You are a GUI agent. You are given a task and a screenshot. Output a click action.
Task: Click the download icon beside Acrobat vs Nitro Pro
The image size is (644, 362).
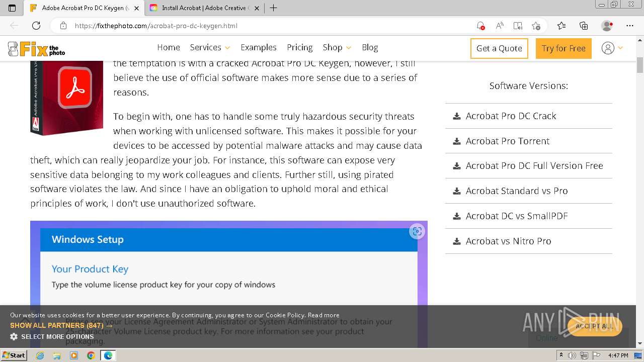(x=457, y=241)
